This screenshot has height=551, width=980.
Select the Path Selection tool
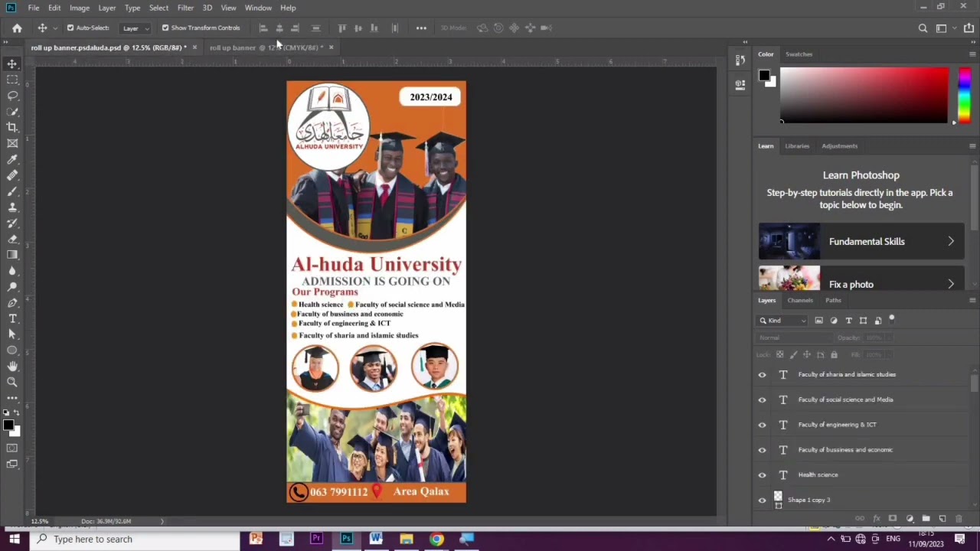12,334
